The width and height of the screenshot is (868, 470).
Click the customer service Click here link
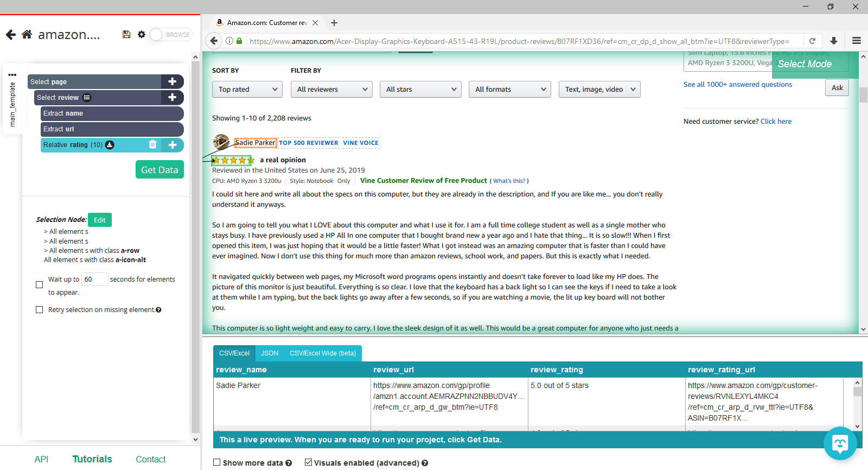pyautogui.click(x=776, y=122)
